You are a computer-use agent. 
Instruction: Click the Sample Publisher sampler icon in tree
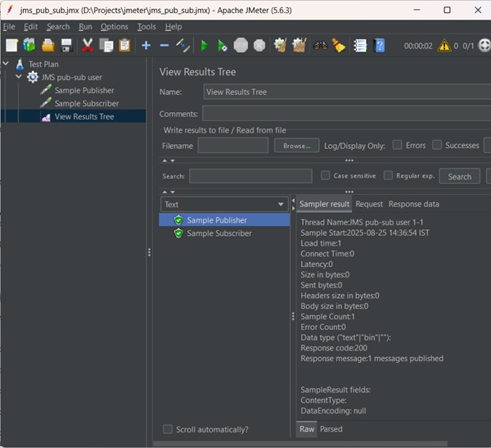46,90
